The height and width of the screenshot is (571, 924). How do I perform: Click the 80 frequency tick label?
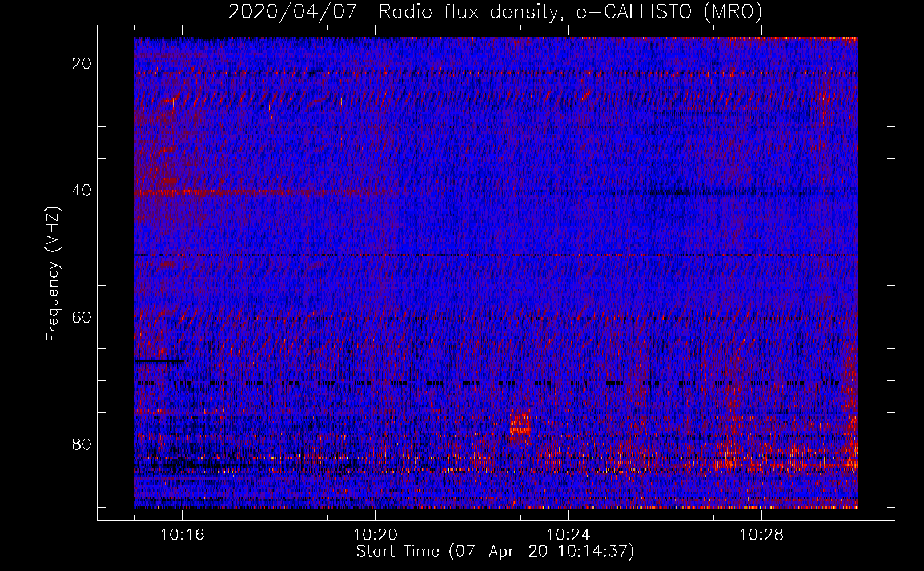[x=82, y=444]
